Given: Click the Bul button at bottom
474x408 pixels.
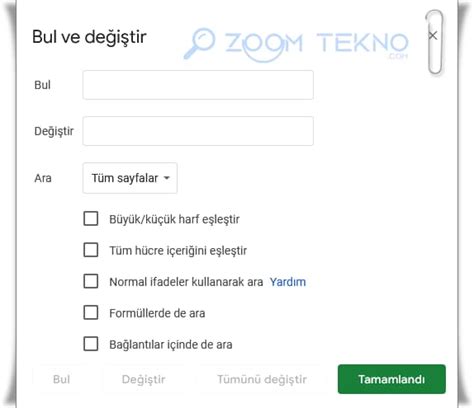Looking at the screenshot, I should click(x=62, y=379).
